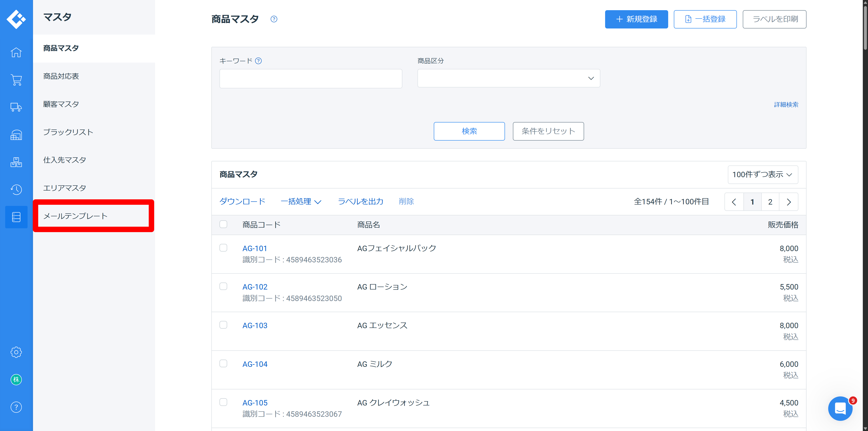Open the chat support bubble
The image size is (868, 431).
pos(840,408)
